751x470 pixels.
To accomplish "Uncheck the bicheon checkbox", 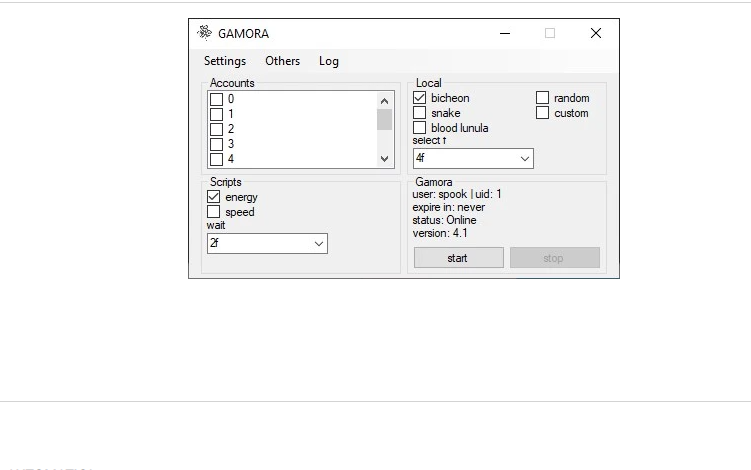I will click(420, 98).
